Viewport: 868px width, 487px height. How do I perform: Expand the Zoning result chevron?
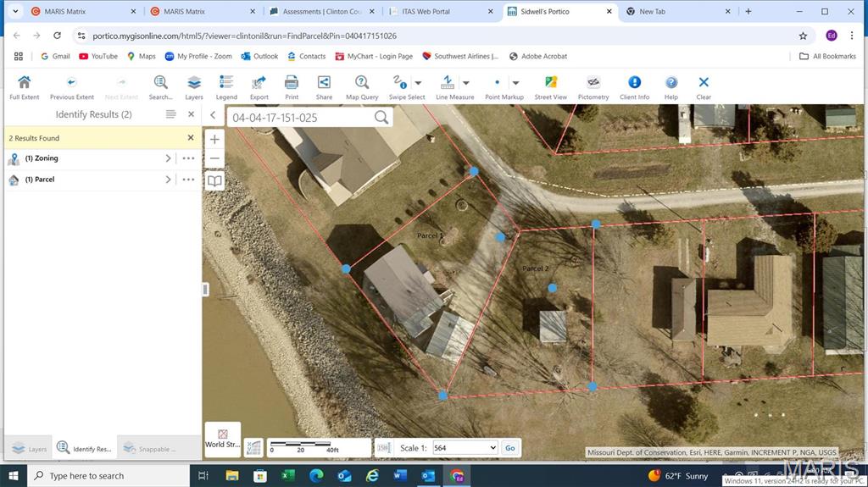(x=168, y=158)
